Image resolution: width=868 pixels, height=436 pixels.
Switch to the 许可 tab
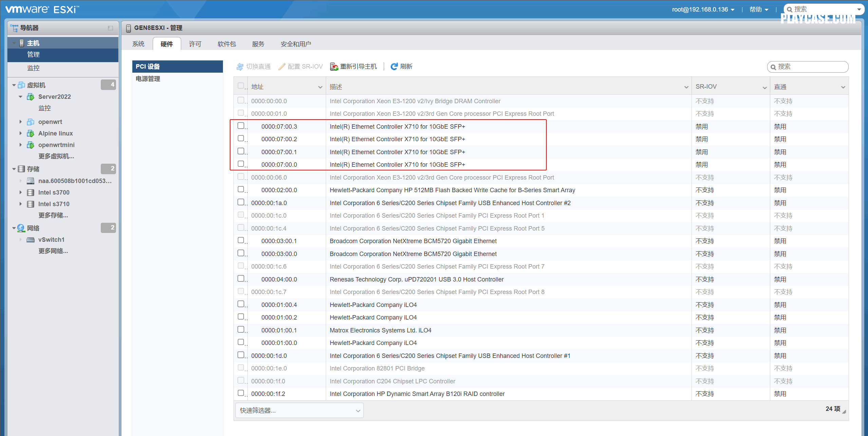pos(195,44)
